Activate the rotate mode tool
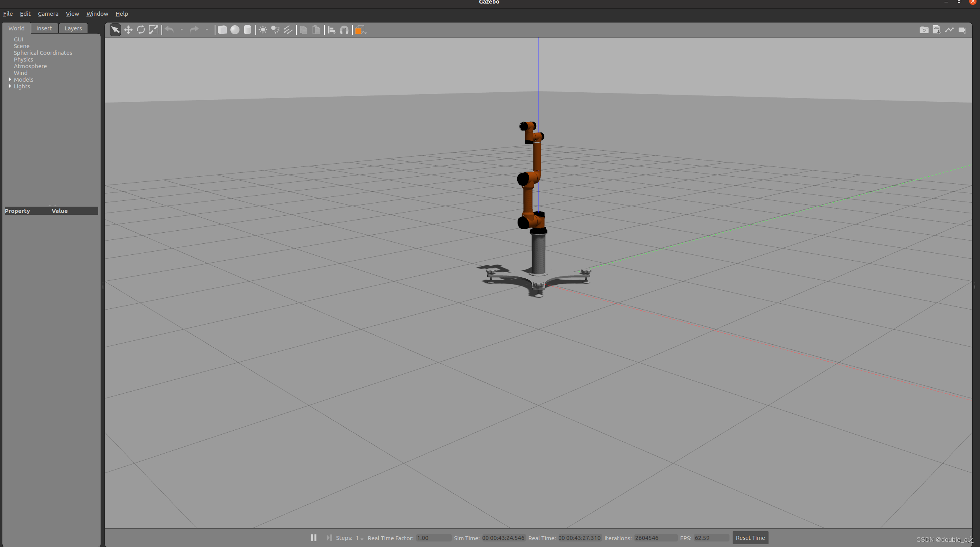Screen dimensions: 980x547 point(141,30)
